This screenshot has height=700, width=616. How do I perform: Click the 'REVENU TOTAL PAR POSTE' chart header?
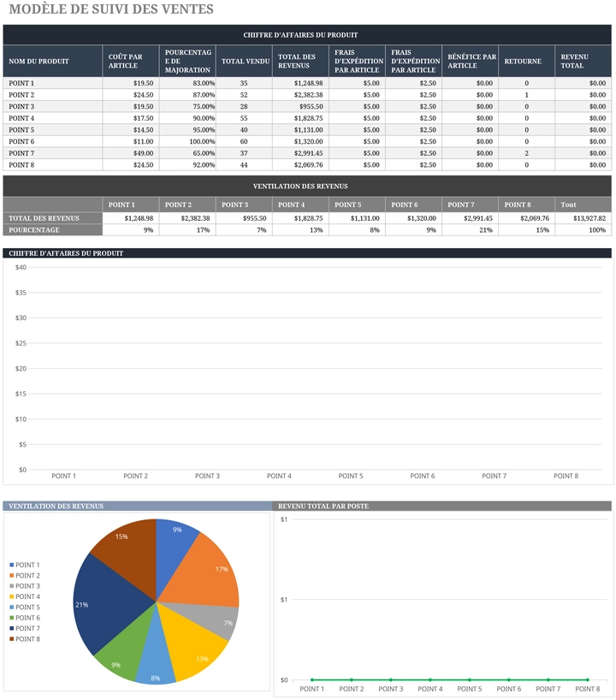[442, 506]
